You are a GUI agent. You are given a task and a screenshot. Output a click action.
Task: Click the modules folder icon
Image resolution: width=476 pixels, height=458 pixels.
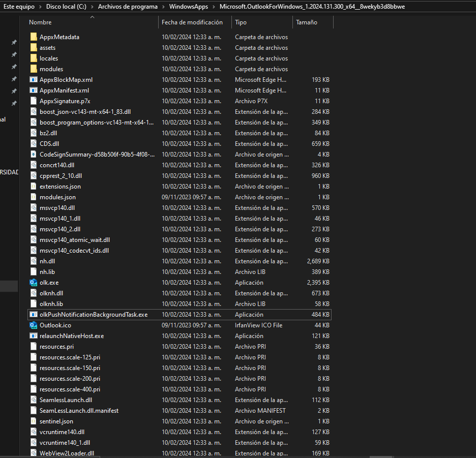[34, 69]
